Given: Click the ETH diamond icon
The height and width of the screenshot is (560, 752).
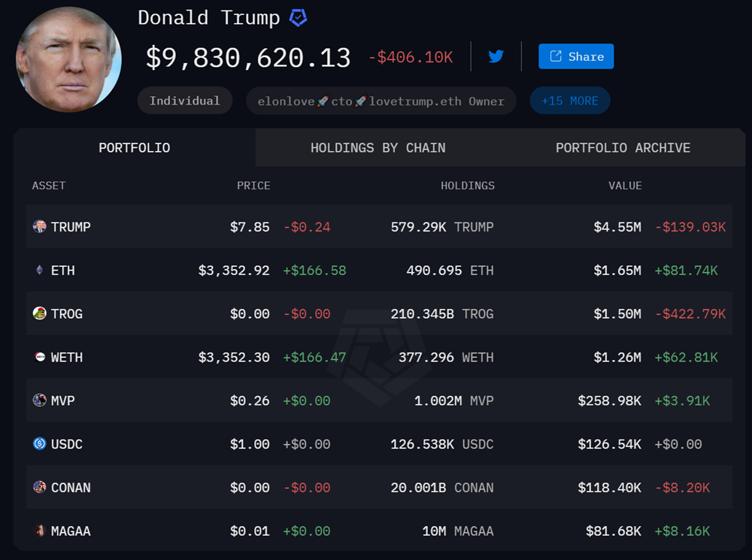Looking at the screenshot, I should pos(39,270).
